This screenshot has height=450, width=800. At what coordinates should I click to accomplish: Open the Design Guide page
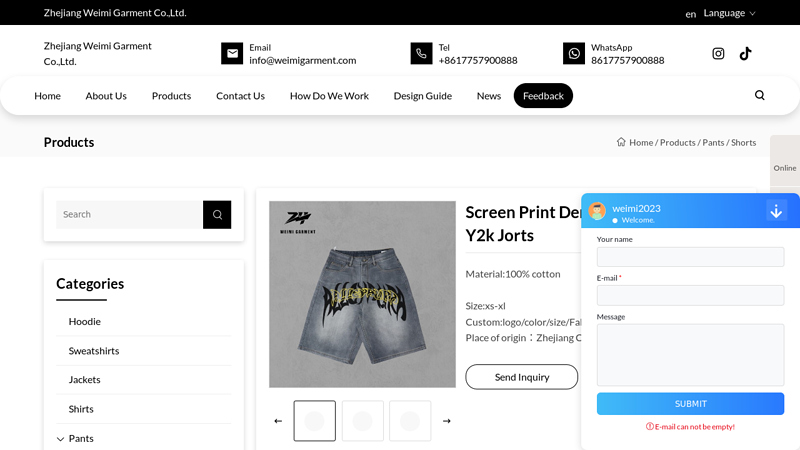coord(422,96)
